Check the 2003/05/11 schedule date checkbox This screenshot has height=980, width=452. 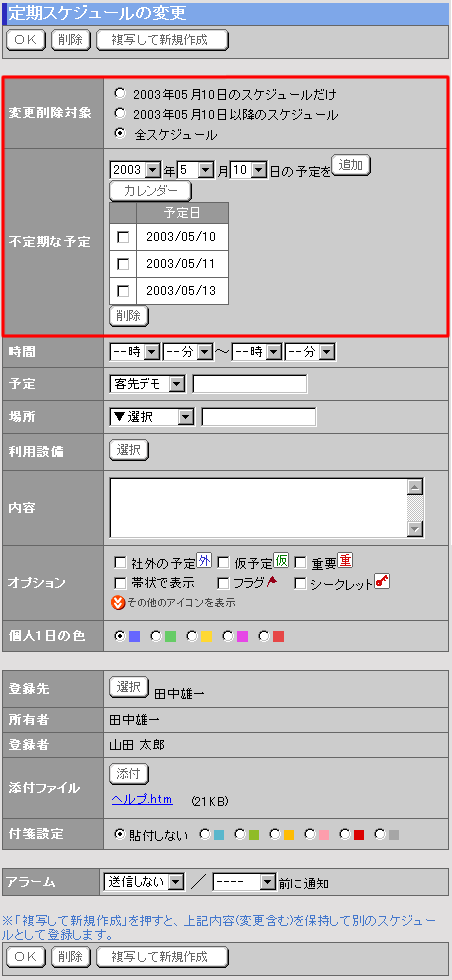124,264
